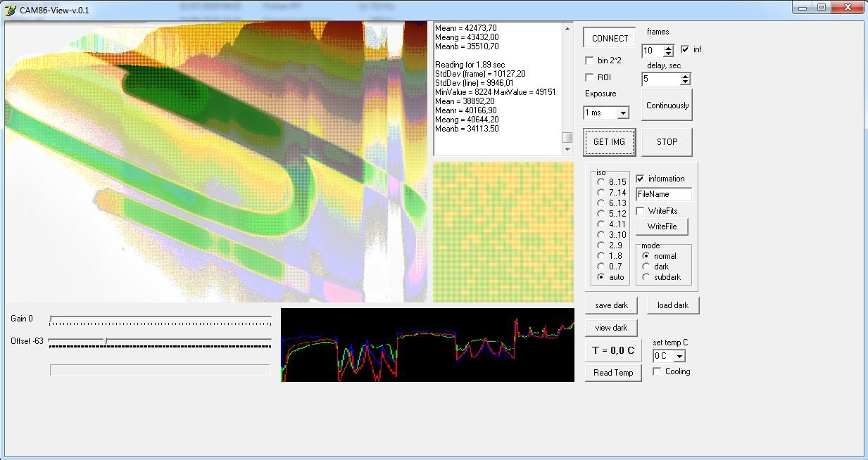Select iso 1..8 radio button

(600, 256)
